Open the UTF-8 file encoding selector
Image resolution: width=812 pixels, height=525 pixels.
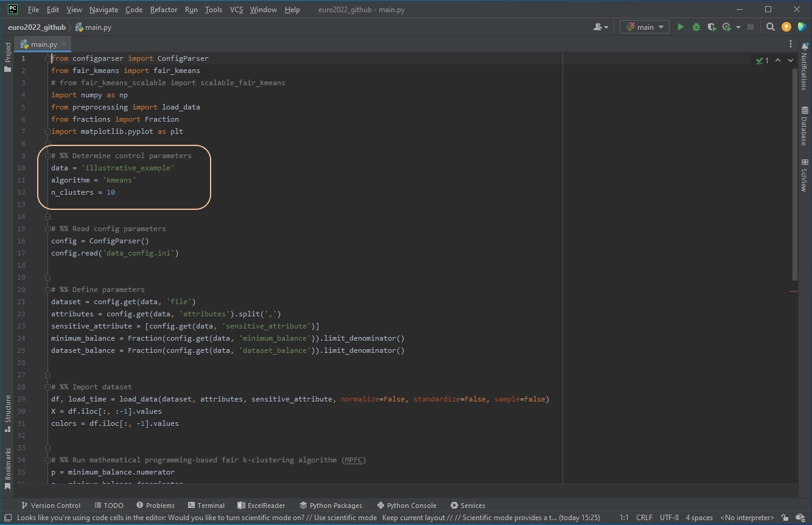coord(670,518)
